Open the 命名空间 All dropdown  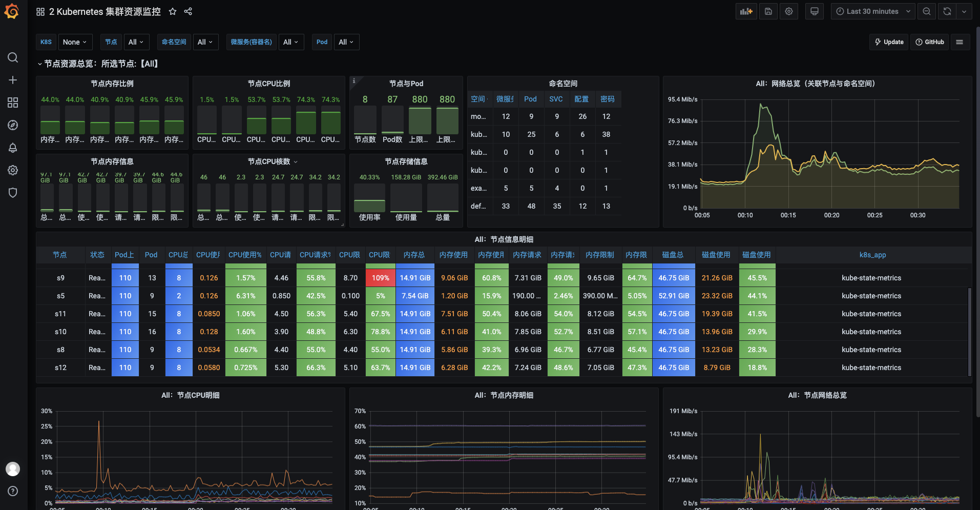tap(205, 42)
